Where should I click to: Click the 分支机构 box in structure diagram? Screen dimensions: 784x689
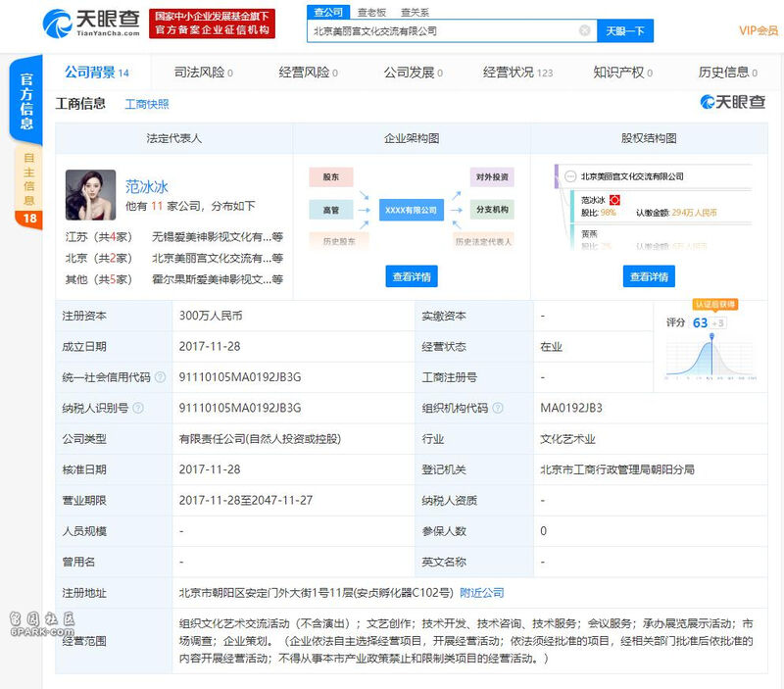(x=492, y=210)
